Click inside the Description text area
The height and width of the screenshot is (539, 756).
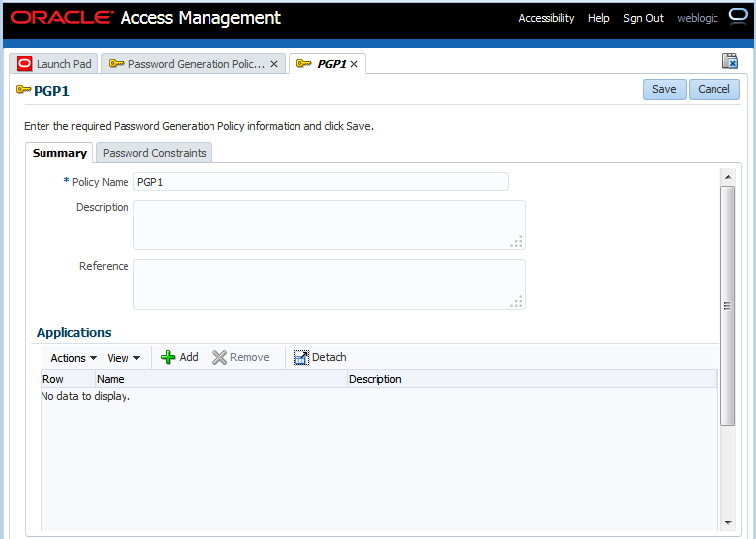click(x=329, y=225)
